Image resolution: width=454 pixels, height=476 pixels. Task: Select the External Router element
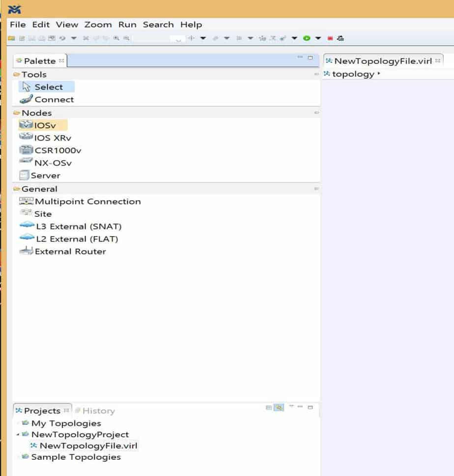[x=62, y=252]
